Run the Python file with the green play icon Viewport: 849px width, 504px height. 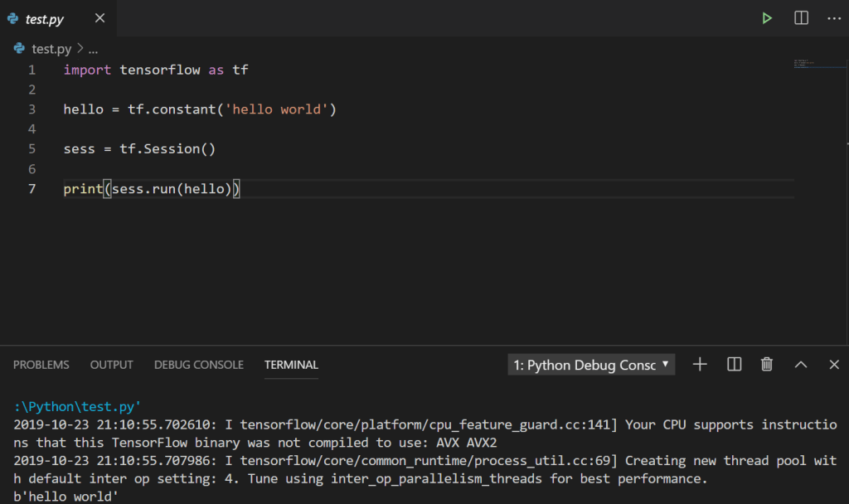768,18
